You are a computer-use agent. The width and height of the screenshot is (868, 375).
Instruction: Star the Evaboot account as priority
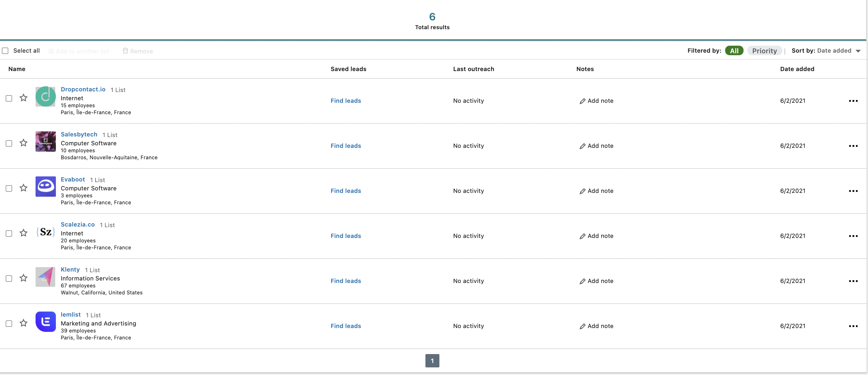[23, 188]
